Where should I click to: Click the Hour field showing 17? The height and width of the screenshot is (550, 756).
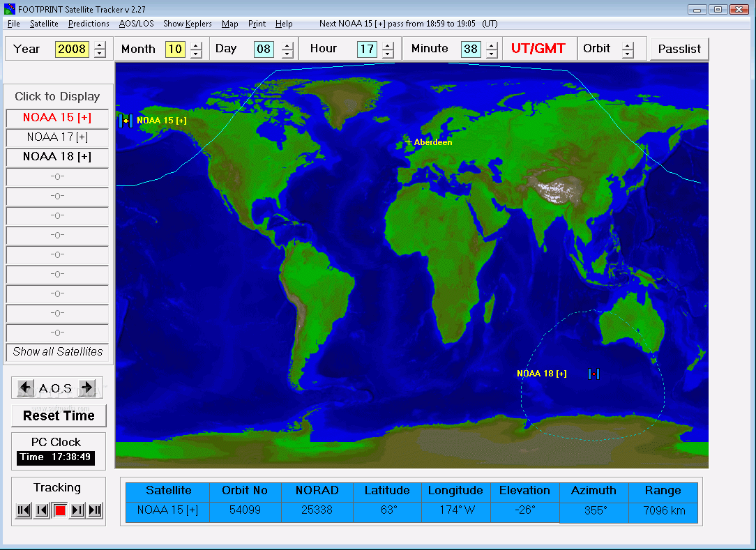point(367,49)
